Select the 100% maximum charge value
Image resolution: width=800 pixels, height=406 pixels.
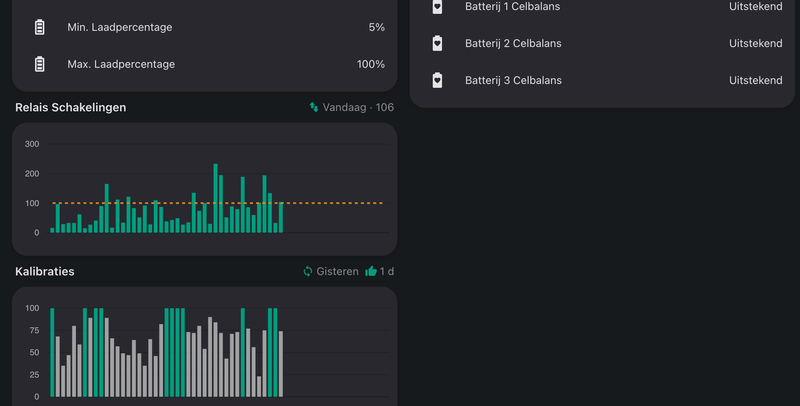point(370,64)
